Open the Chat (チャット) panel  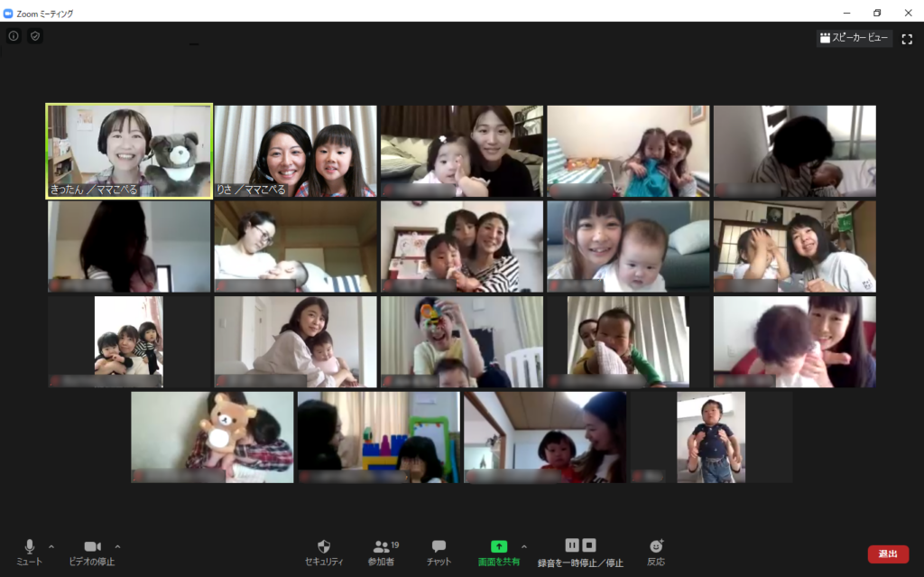click(x=439, y=552)
